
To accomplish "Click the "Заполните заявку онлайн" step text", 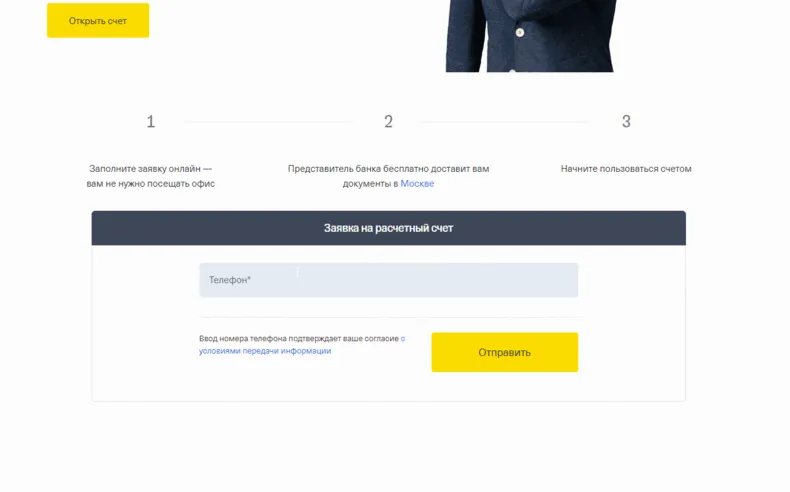I will (145, 169).
